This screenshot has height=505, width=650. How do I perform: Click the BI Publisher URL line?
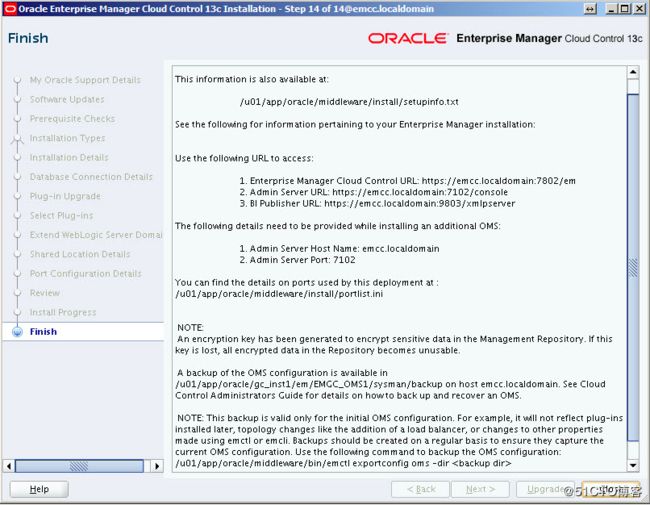377,203
